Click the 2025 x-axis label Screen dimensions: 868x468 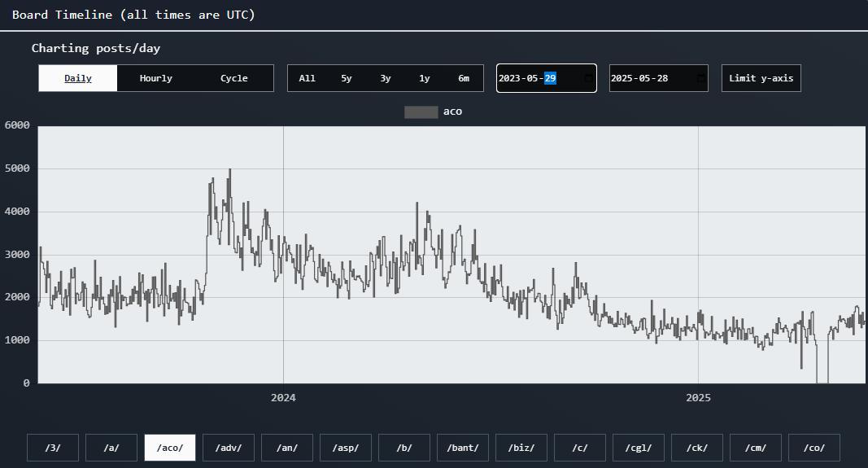tap(698, 398)
